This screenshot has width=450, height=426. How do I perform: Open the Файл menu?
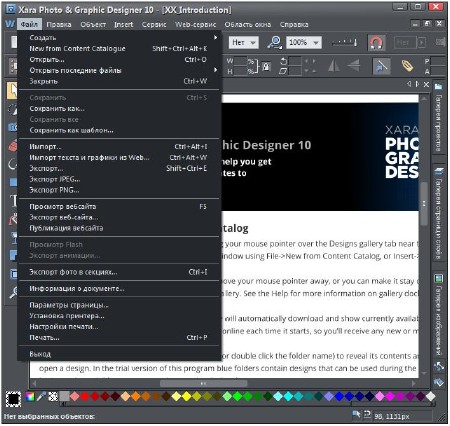(29, 24)
